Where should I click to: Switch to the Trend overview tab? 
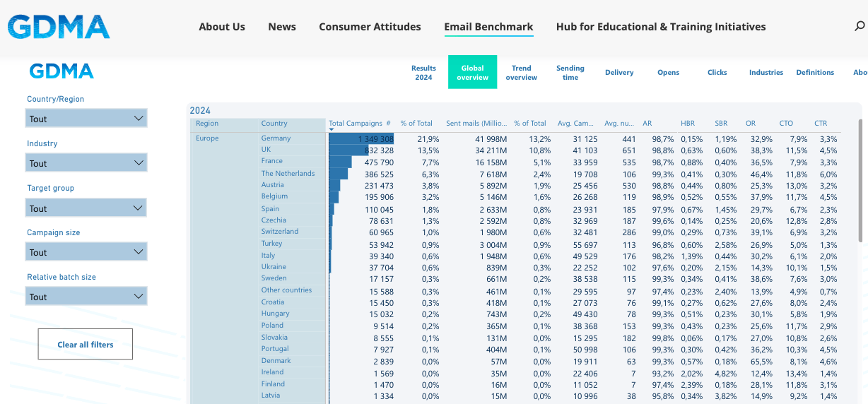[x=522, y=73]
